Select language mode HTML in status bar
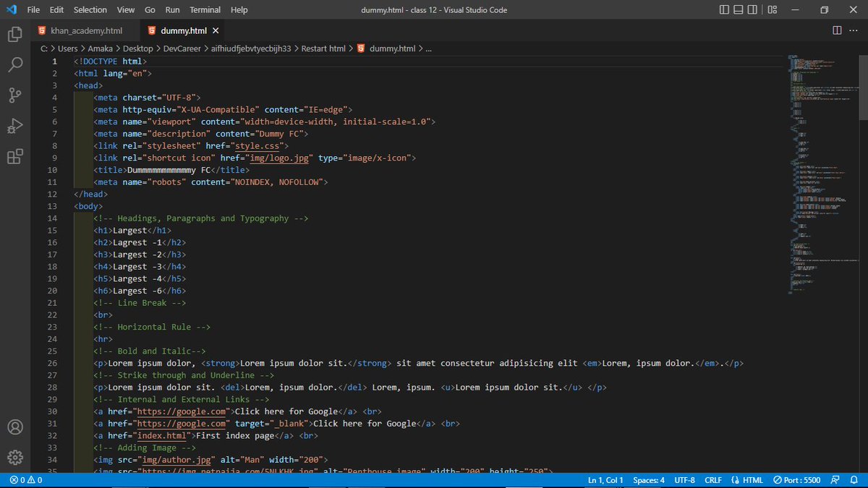This screenshot has width=868, height=488. (753, 480)
